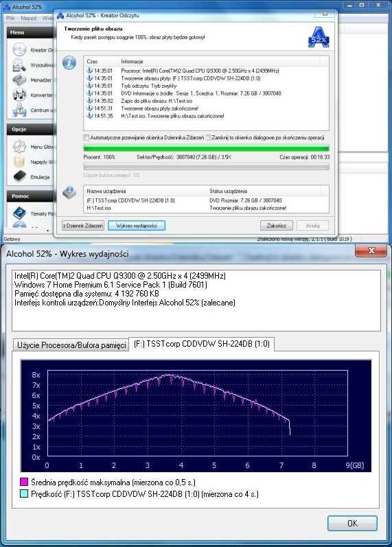Open the Tematy Pomocy question-mark icon
This screenshot has width=392, height=547.
pos(19,213)
